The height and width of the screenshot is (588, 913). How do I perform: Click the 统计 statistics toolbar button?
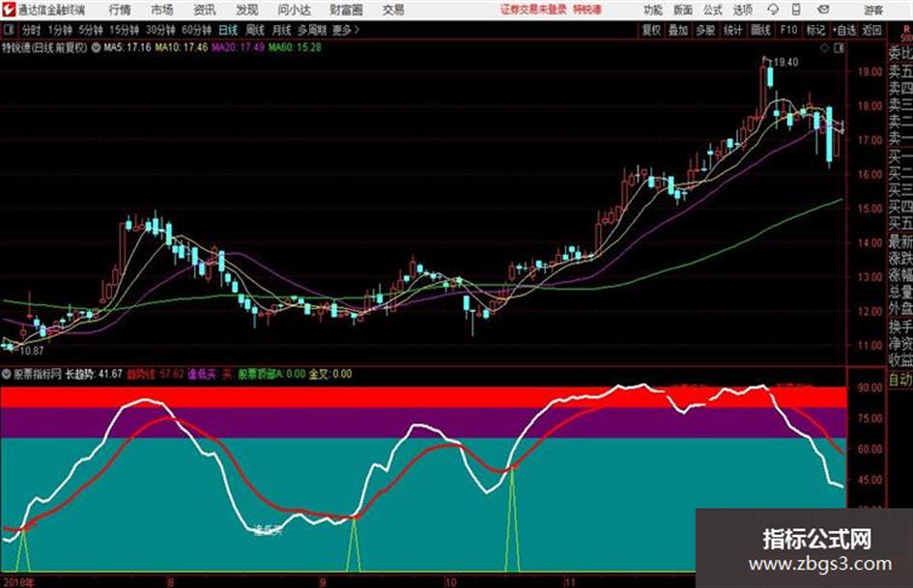(733, 30)
